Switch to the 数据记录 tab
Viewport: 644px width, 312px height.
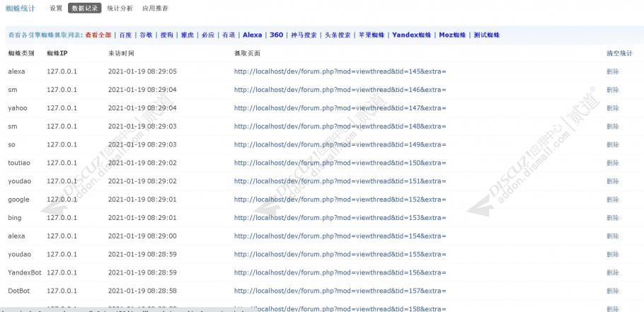(x=85, y=8)
